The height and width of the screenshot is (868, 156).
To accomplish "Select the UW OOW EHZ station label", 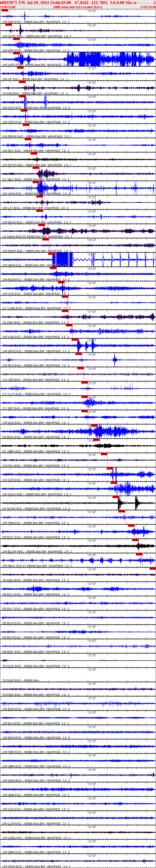I will pos(36,108).
